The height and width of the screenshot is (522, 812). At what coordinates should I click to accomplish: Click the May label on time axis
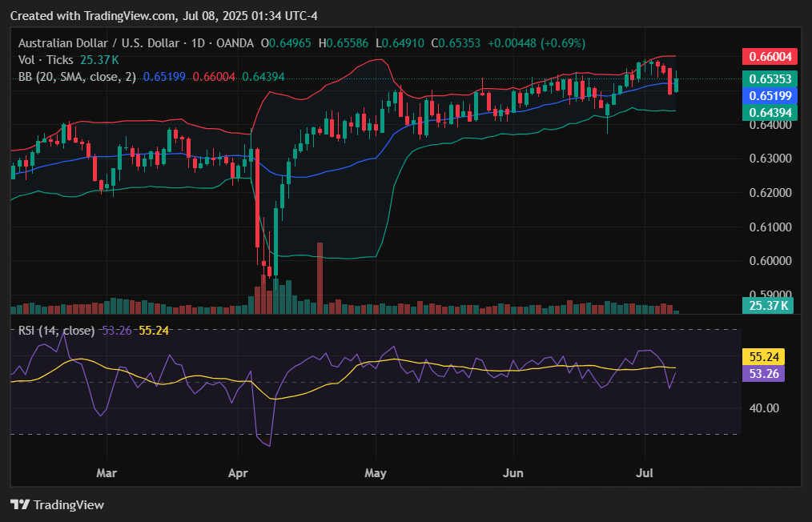pyautogui.click(x=375, y=473)
